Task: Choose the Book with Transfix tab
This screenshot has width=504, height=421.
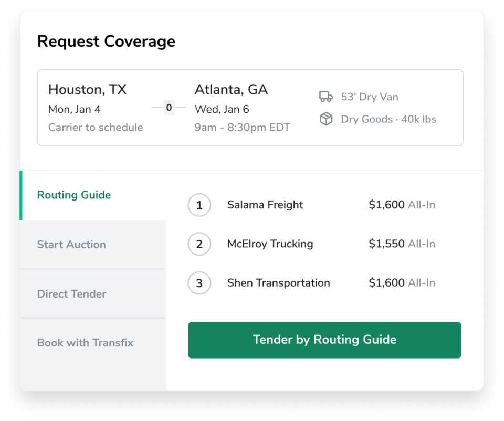Action: click(85, 343)
